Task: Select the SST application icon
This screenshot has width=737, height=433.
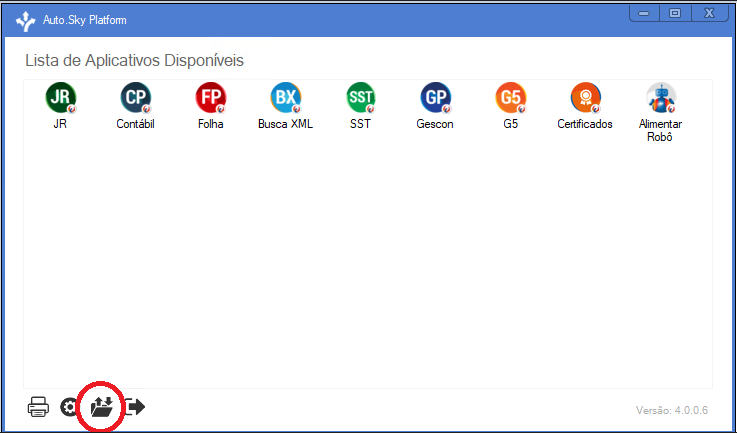Action: point(361,98)
